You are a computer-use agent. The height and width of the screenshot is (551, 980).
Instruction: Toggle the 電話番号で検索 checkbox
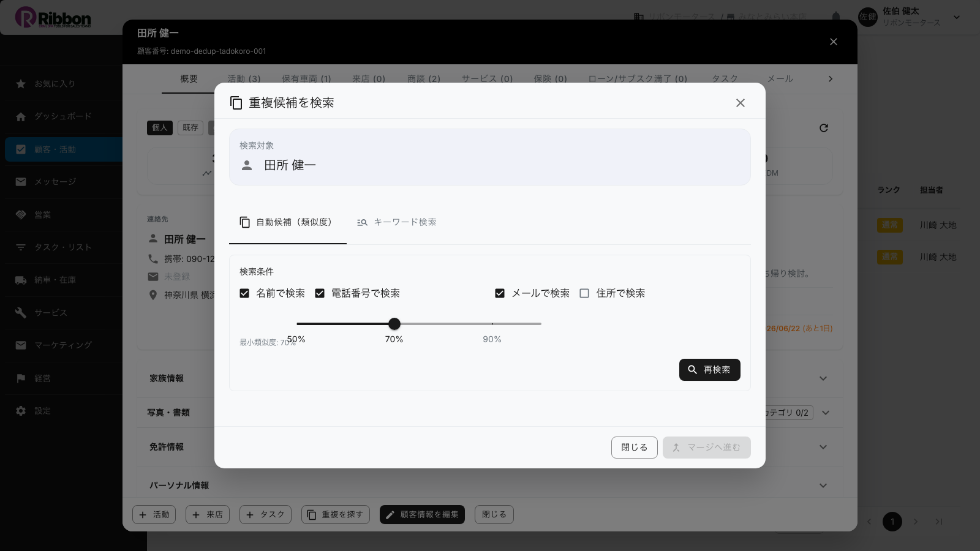coord(320,293)
